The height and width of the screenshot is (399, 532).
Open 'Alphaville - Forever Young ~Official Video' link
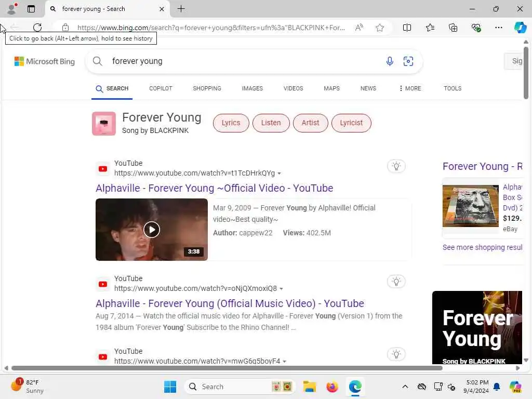(214, 188)
